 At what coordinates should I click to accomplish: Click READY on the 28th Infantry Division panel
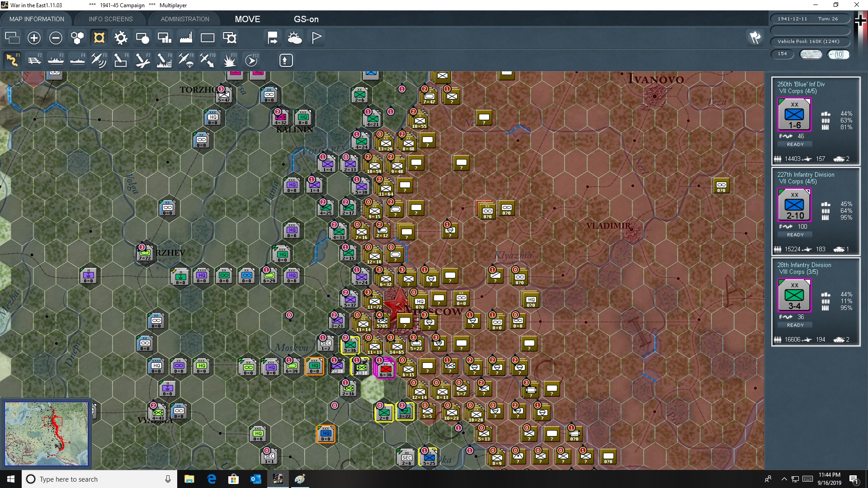point(795,325)
